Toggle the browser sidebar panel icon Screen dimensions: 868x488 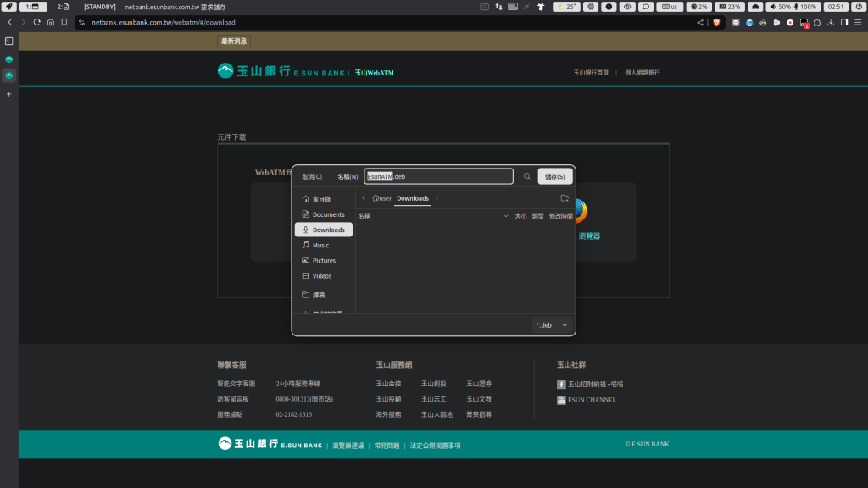(844, 23)
